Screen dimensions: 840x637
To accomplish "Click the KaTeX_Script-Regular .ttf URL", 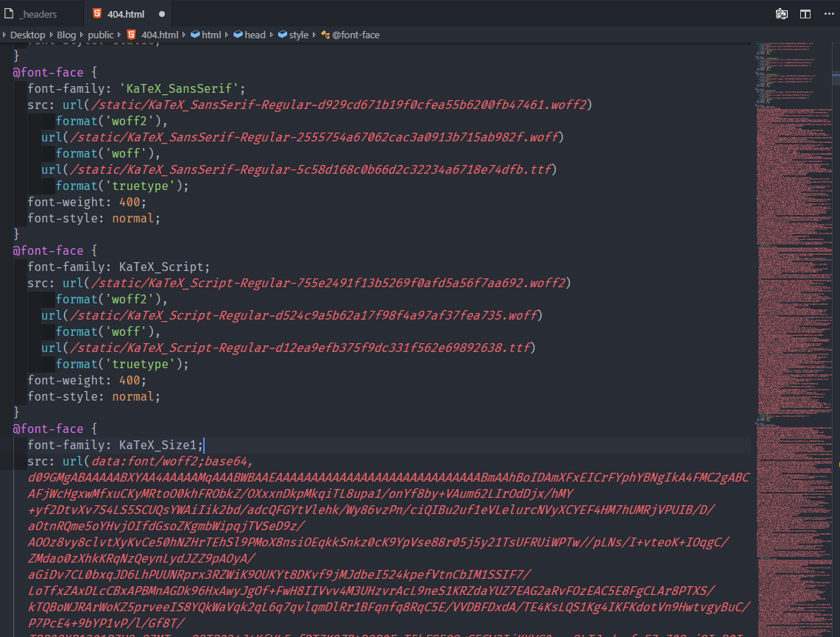I will (300, 348).
